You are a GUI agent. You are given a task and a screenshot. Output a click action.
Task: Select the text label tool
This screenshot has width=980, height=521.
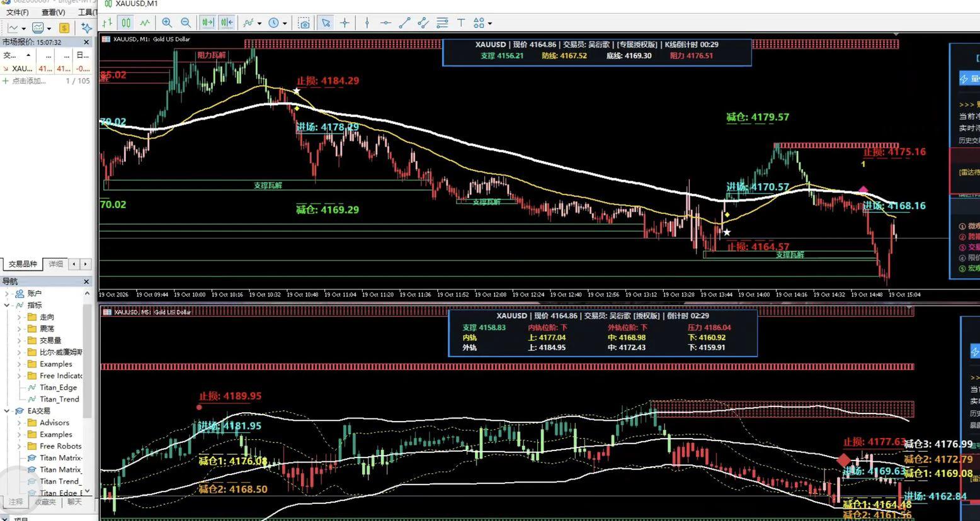click(461, 23)
